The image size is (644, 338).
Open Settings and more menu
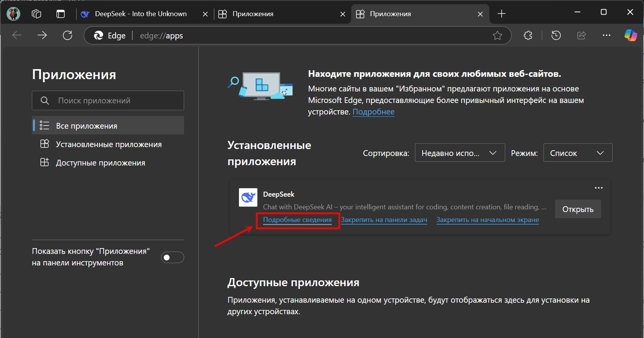click(x=606, y=35)
